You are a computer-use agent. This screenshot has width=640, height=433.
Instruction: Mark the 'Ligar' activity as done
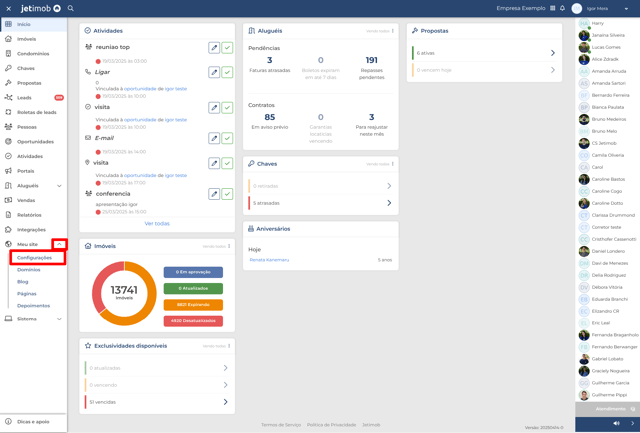228,72
